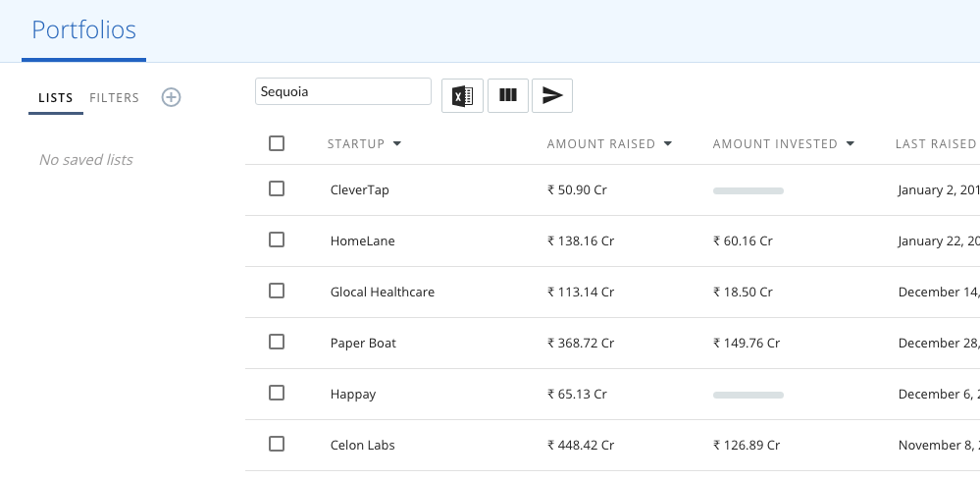
Task: Click CleverTap hidden amount invested bar
Action: click(748, 190)
